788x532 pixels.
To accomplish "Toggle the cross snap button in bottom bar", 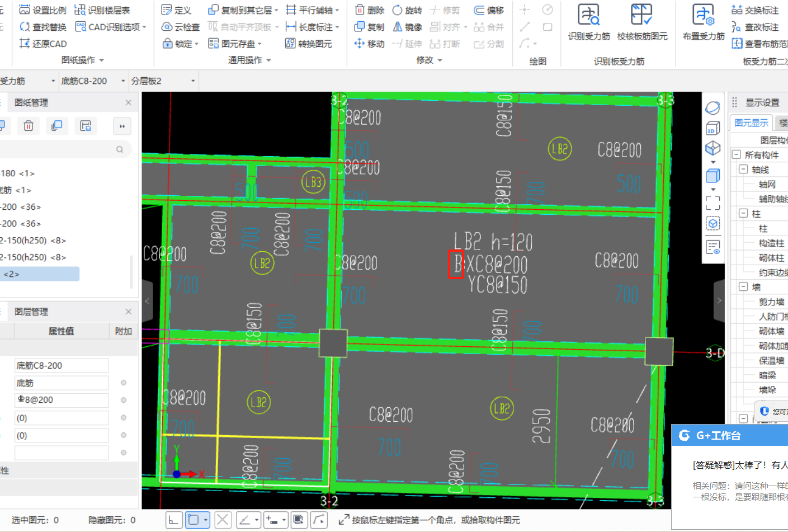I will point(223,520).
